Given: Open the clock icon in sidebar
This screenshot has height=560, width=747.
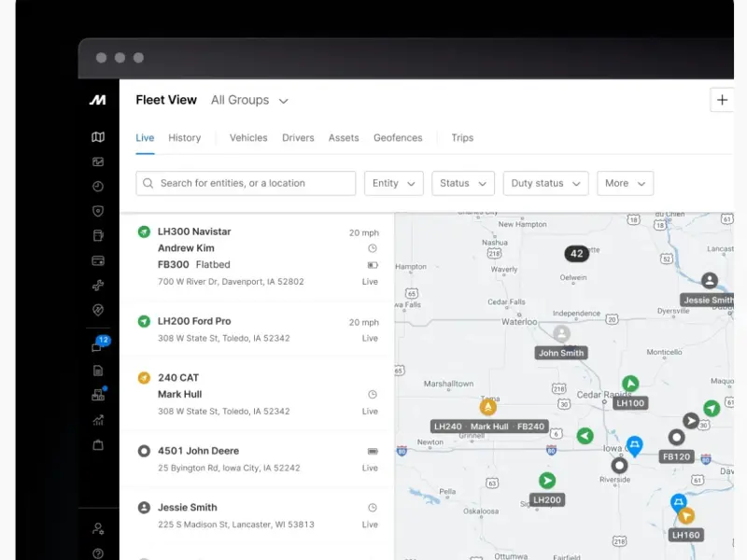Looking at the screenshot, I should 98,187.
